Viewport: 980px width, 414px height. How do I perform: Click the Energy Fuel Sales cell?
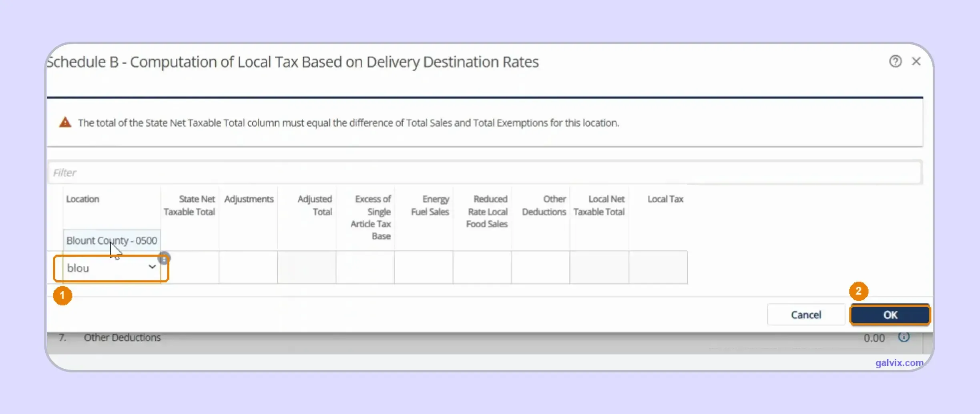tap(424, 267)
